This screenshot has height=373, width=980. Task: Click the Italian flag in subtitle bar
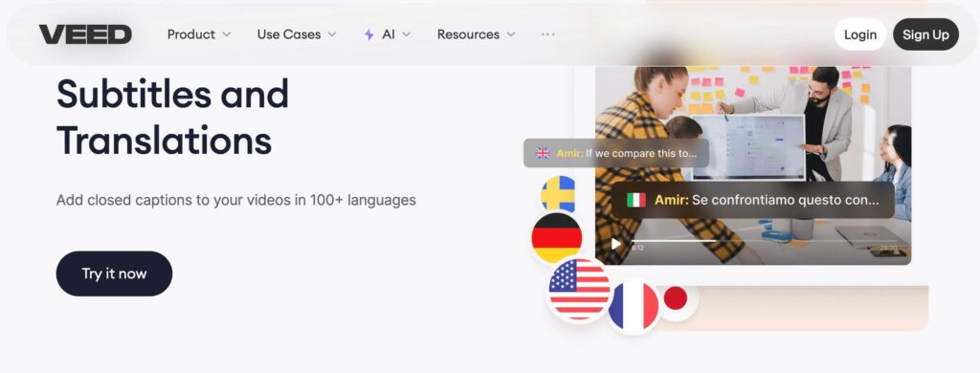pyautogui.click(x=636, y=200)
